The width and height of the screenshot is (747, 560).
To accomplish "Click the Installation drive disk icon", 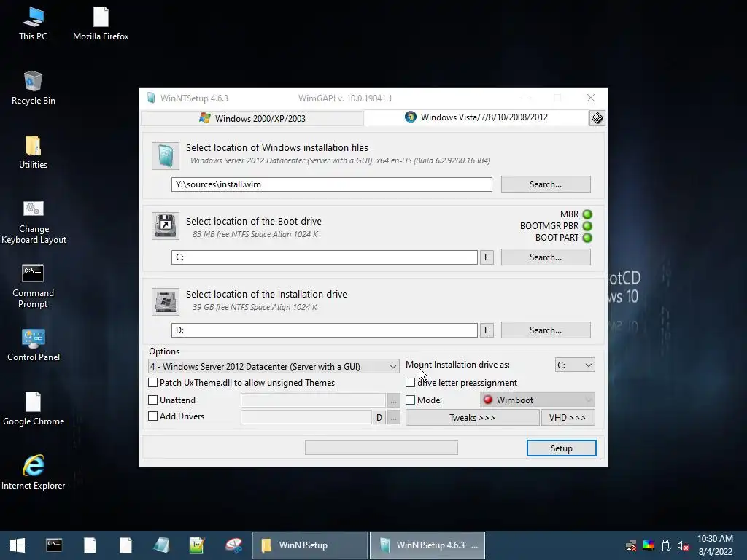I will [x=166, y=301].
